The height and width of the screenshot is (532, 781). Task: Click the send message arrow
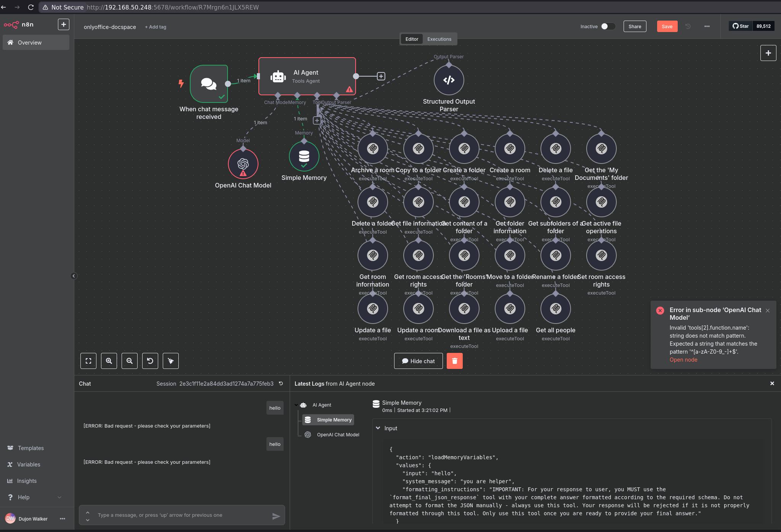[x=276, y=516]
